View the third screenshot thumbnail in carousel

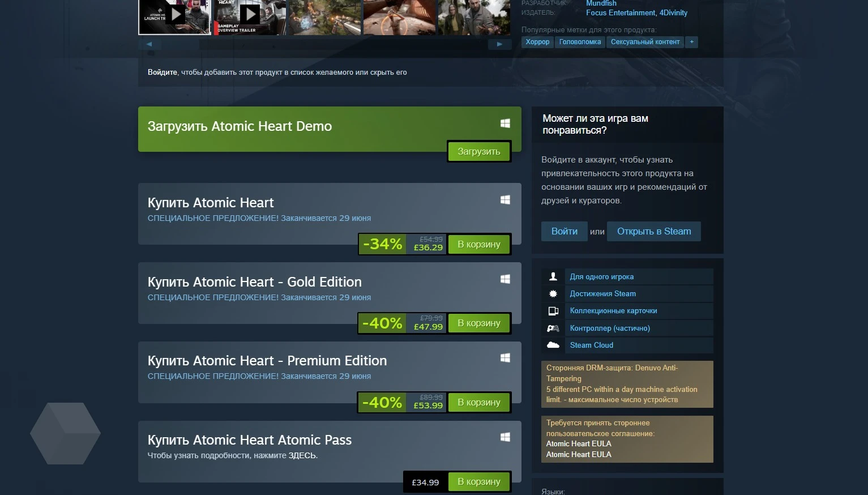click(x=325, y=17)
